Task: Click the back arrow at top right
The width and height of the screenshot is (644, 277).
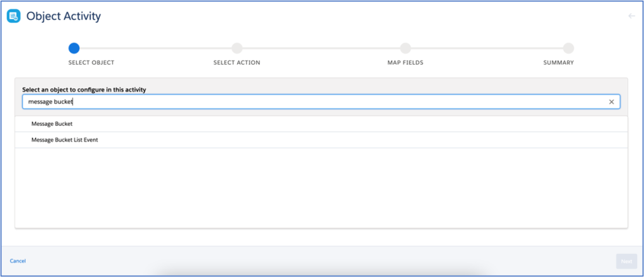Action: [x=631, y=16]
